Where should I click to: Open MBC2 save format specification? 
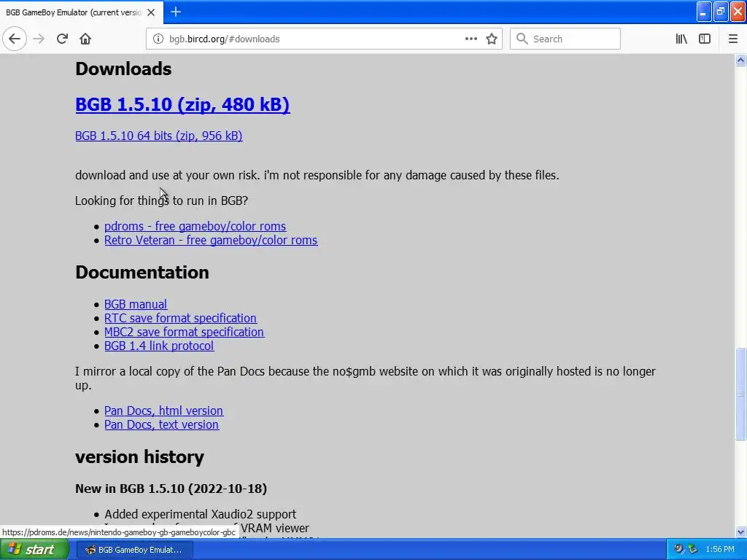(185, 332)
